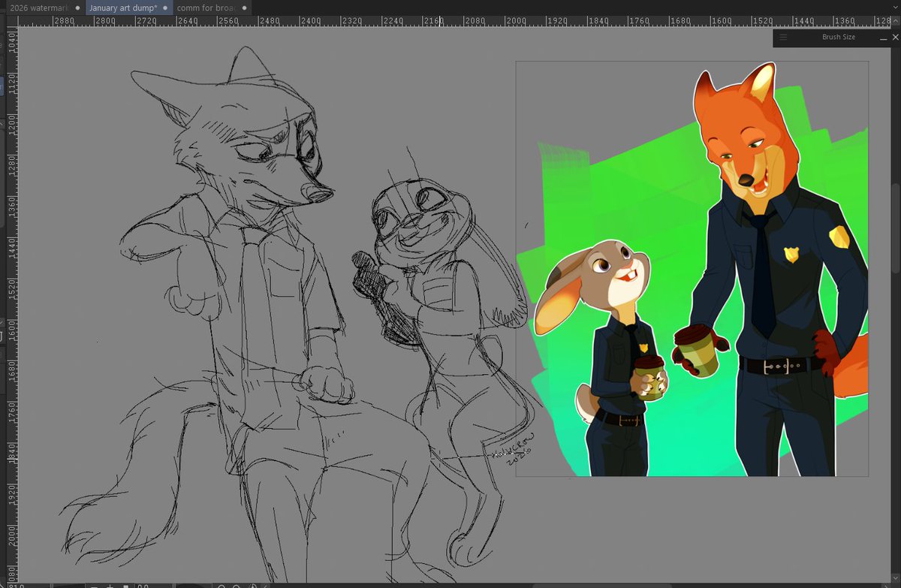901x588 pixels.
Task: Open the Brush Size panel hamburger menu
Action: (783, 37)
